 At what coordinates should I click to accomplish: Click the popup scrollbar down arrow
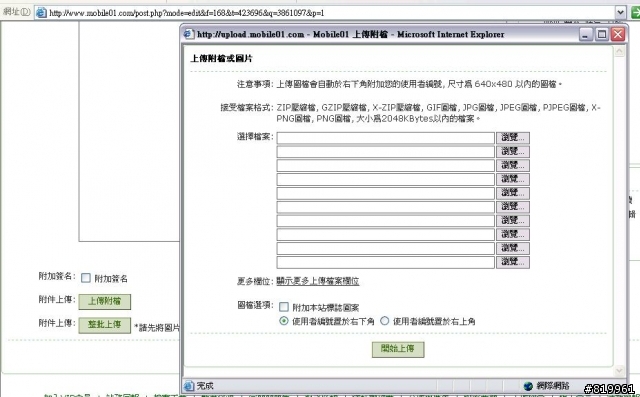tap(620, 370)
